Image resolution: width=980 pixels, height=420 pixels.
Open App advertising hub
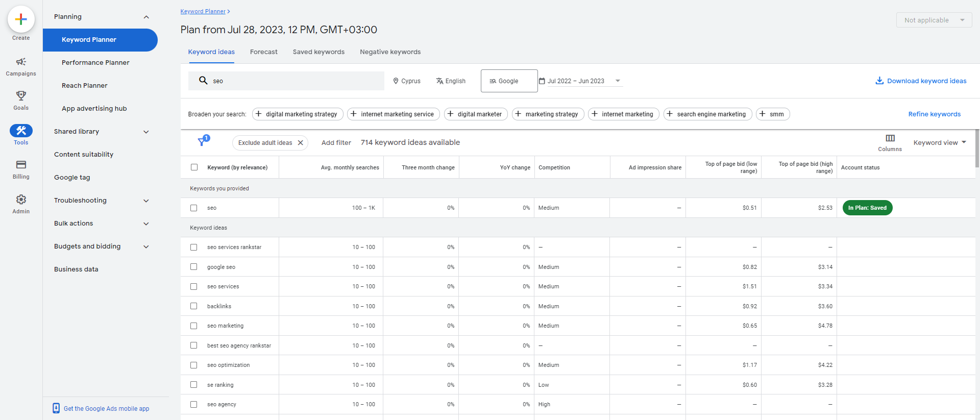(x=94, y=108)
